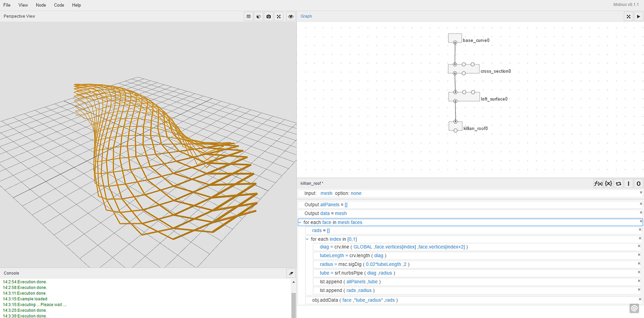Select the loft_surface0 node
The height and width of the screenshot is (318, 644).
464,96
